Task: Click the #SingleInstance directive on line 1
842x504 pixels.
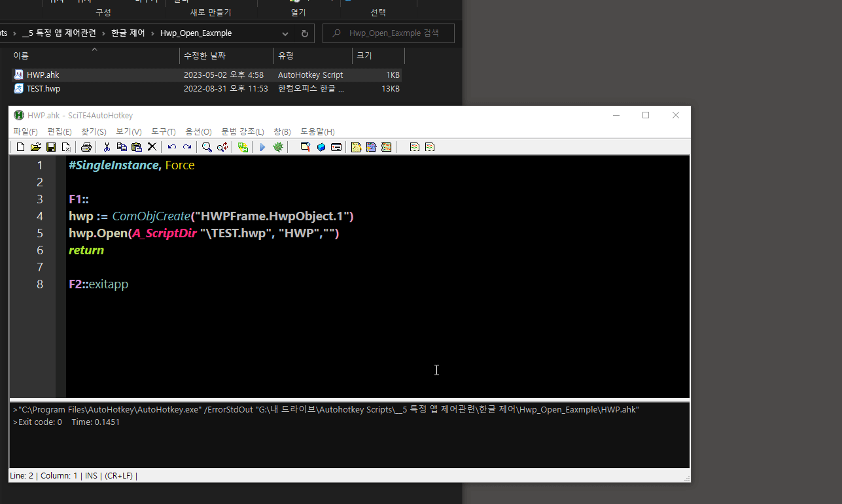Action: [114, 165]
